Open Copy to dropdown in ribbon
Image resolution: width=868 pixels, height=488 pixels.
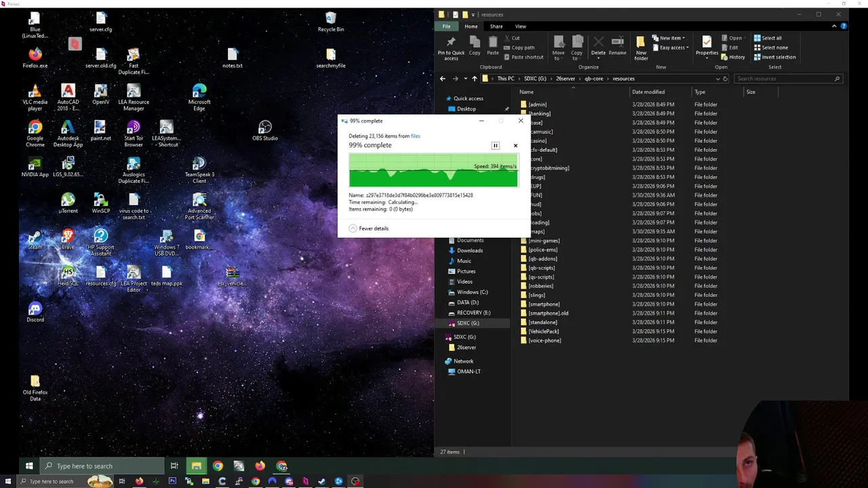576,47
